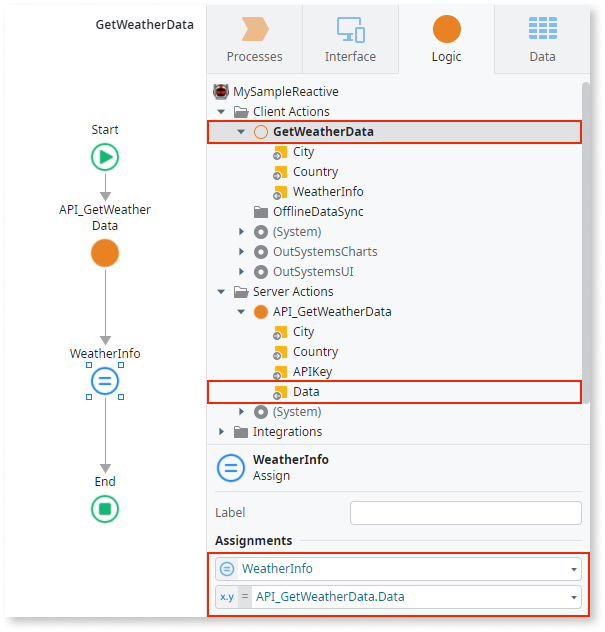Click the tree panel vertical scrollbar
The width and height of the screenshot is (605, 632).
[x=586, y=242]
